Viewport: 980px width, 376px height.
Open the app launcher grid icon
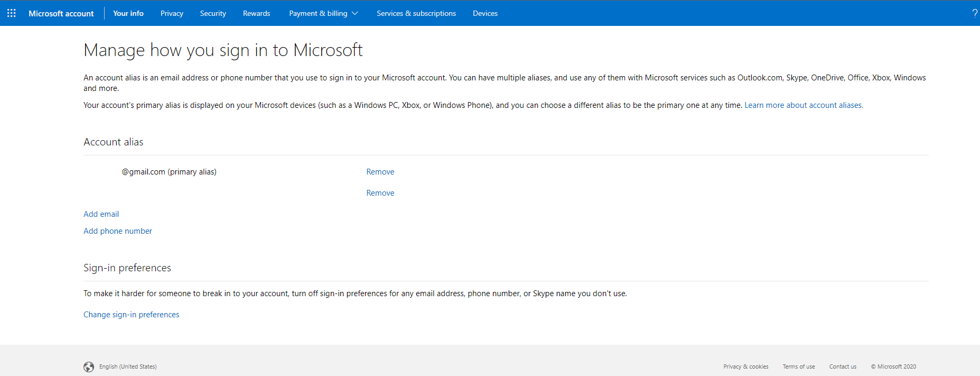click(x=12, y=13)
